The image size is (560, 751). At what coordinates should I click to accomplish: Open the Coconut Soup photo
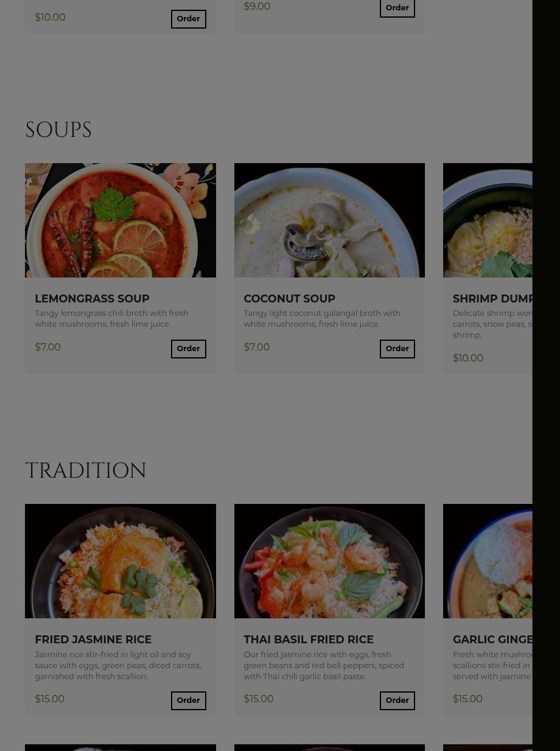click(x=329, y=220)
